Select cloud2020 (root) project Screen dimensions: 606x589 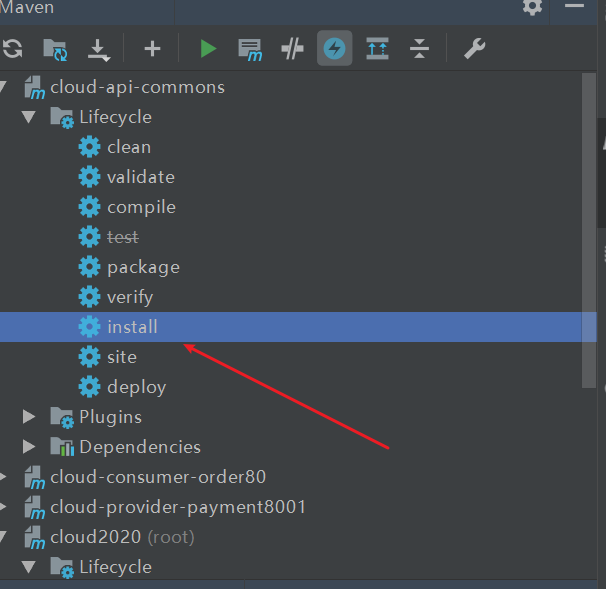click(122, 537)
